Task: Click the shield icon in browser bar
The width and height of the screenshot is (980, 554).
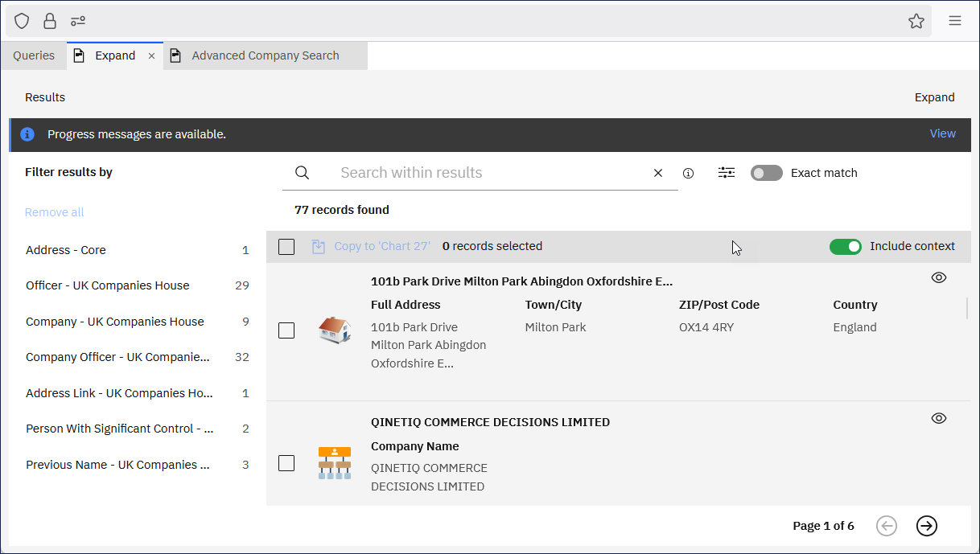Action: click(22, 21)
